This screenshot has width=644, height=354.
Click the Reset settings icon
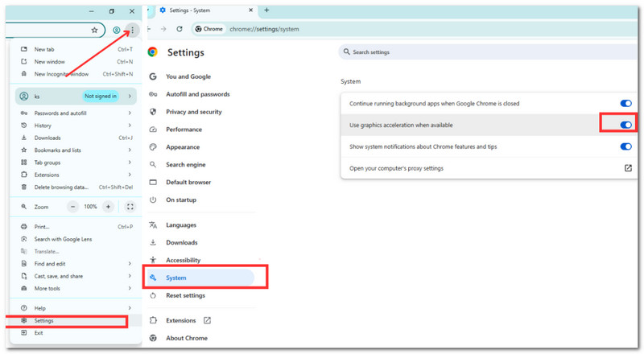point(153,295)
